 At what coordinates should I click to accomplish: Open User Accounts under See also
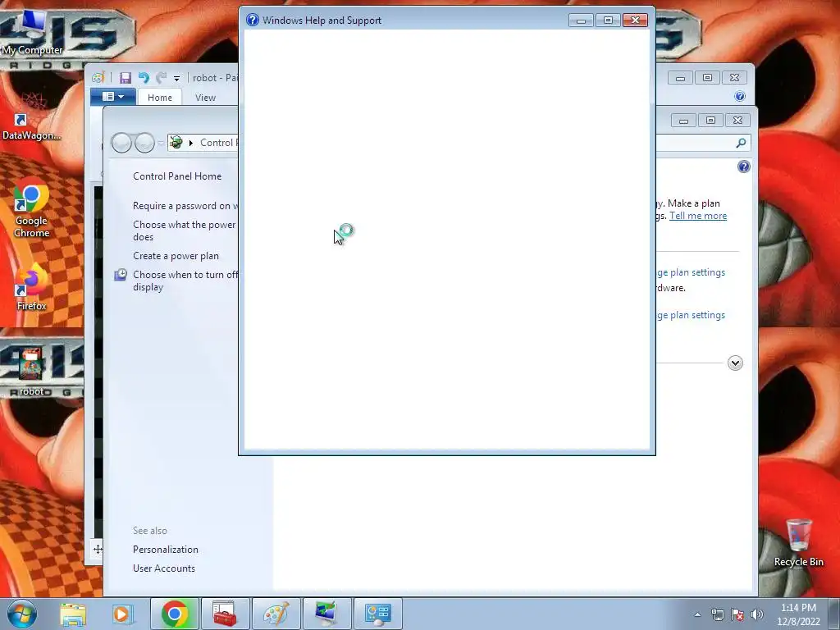pos(164,568)
